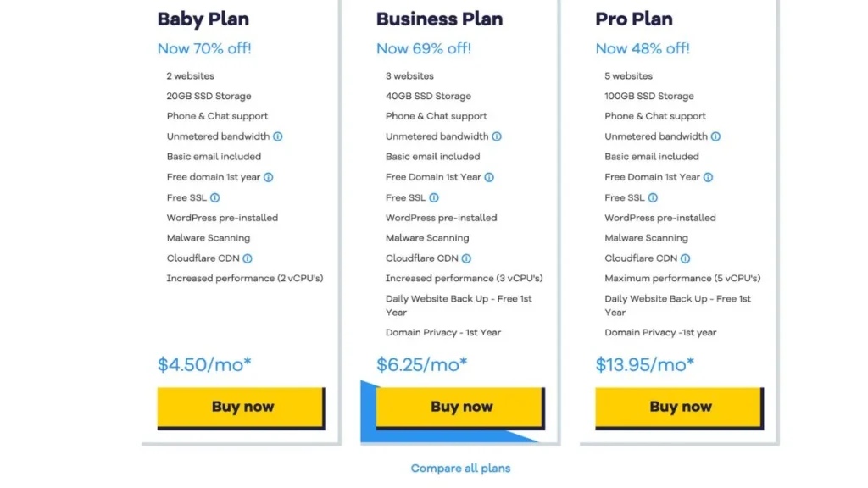Viewport: 868px width, 488px height.
Task: Select the Baby Plan heading
Action: pyautogui.click(x=203, y=19)
